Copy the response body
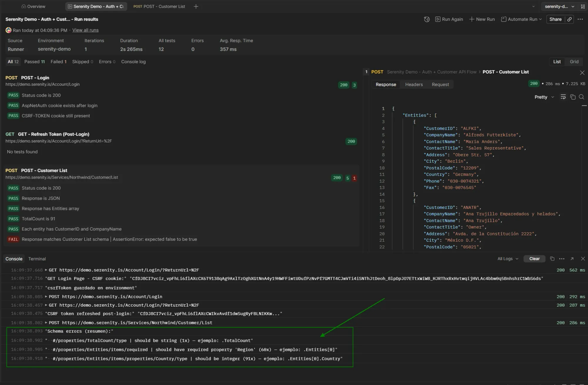 pos(573,97)
